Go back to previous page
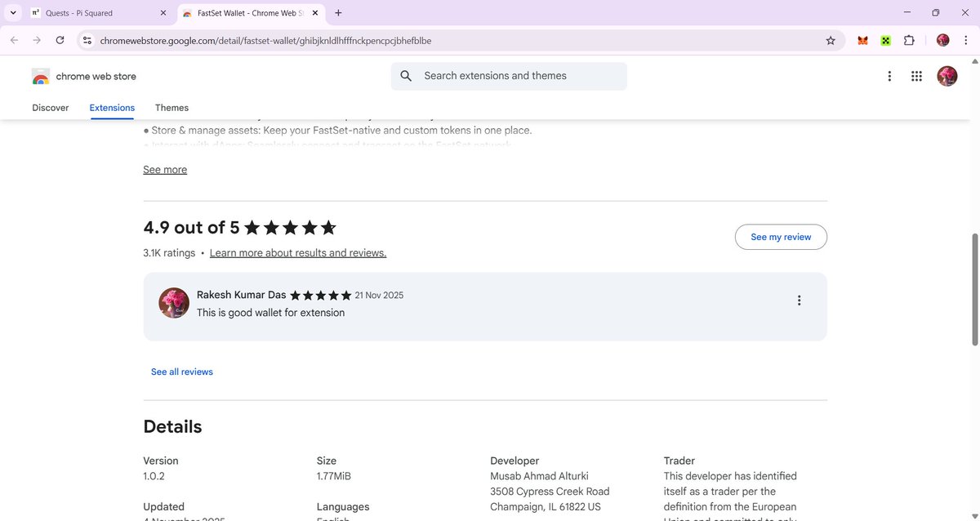Image resolution: width=980 pixels, height=521 pixels. [14, 40]
